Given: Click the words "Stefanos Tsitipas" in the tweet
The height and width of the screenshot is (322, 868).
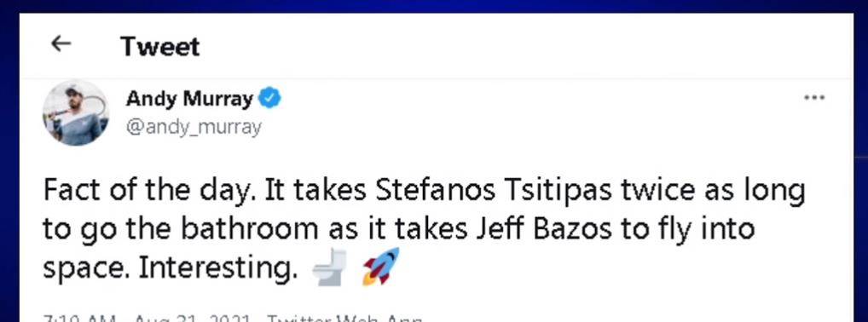Looking at the screenshot, I should point(494,190).
